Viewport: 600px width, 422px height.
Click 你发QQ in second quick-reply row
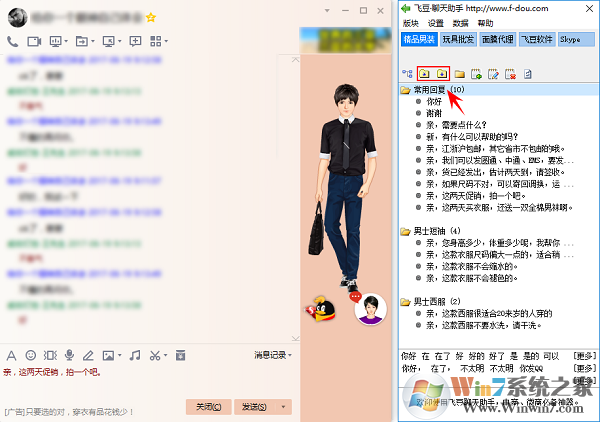tap(532, 368)
